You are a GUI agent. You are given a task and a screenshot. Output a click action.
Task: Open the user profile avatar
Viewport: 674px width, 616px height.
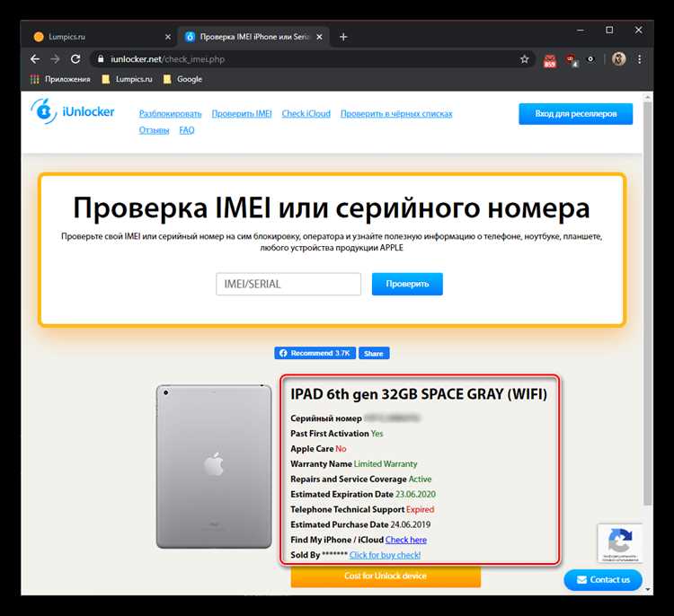coord(619,59)
